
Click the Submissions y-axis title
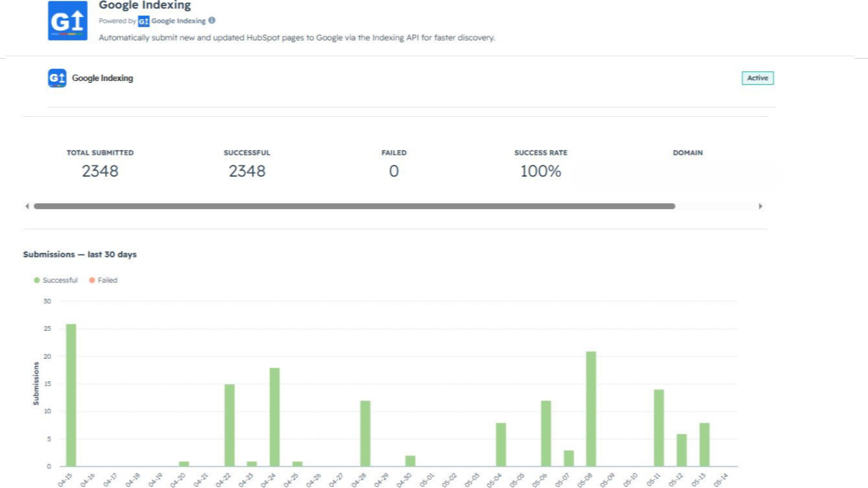coord(36,383)
